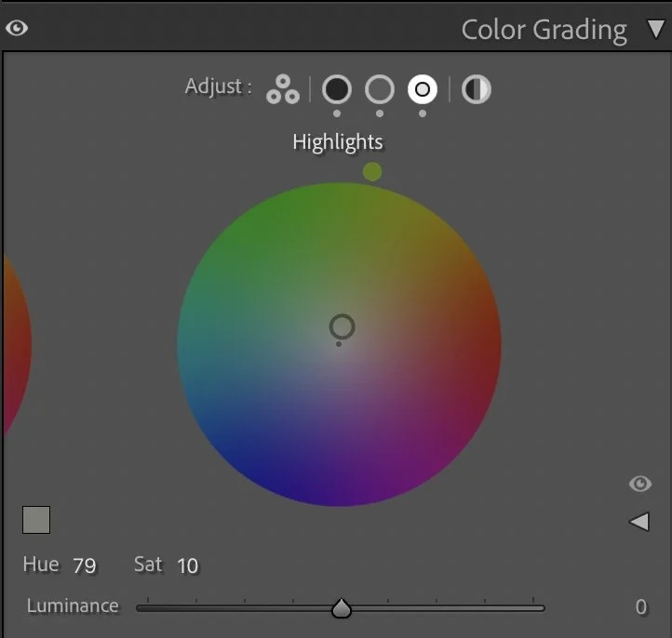Select the Global adjust half-circle icon
672x638 pixels.
tap(477, 89)
